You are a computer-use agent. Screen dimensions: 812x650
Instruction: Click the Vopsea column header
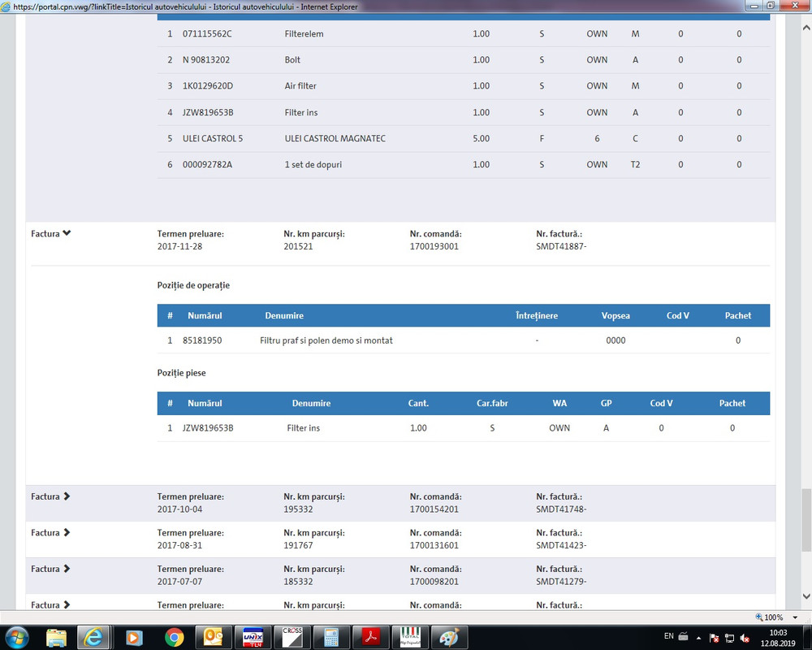[615, 316]
